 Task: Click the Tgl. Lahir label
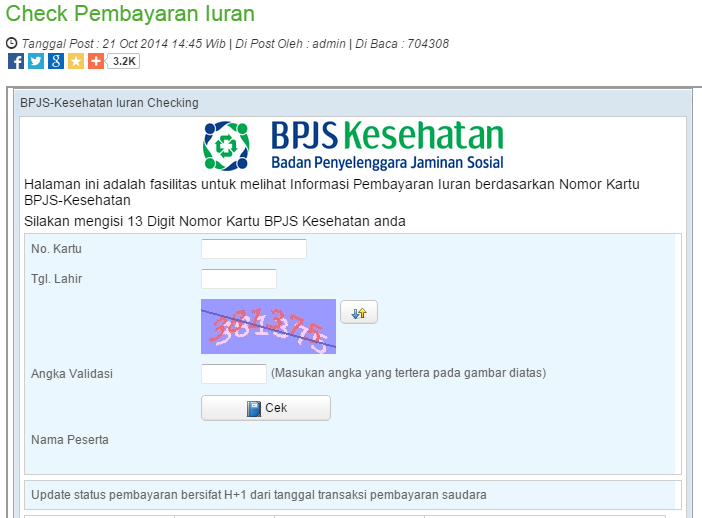click(x=56, y=279)
